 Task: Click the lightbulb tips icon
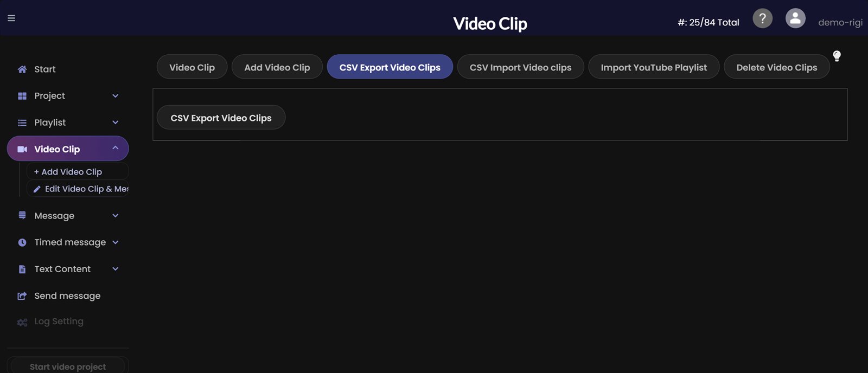point(837,56)
